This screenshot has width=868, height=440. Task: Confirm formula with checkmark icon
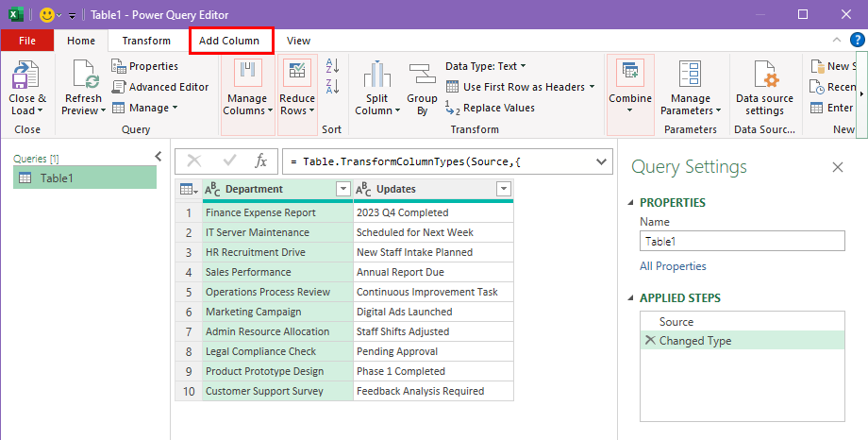[229, 161]
